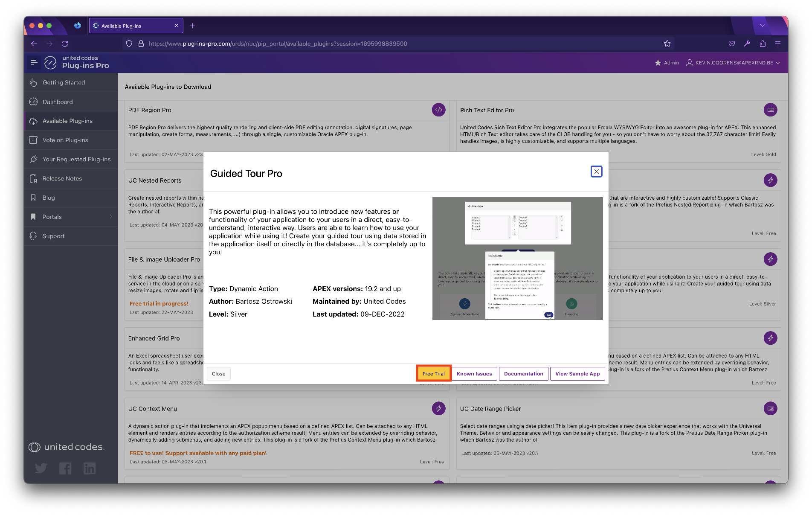This screenshot has width=812, height=515.
Task: Open the list all tabs dropdown
Action: tap(762, 26)
